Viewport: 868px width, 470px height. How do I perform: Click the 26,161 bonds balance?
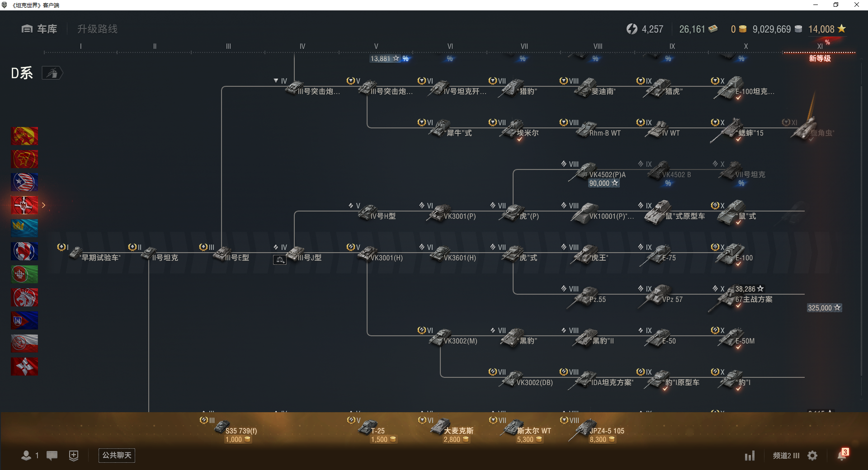(698, 29)
